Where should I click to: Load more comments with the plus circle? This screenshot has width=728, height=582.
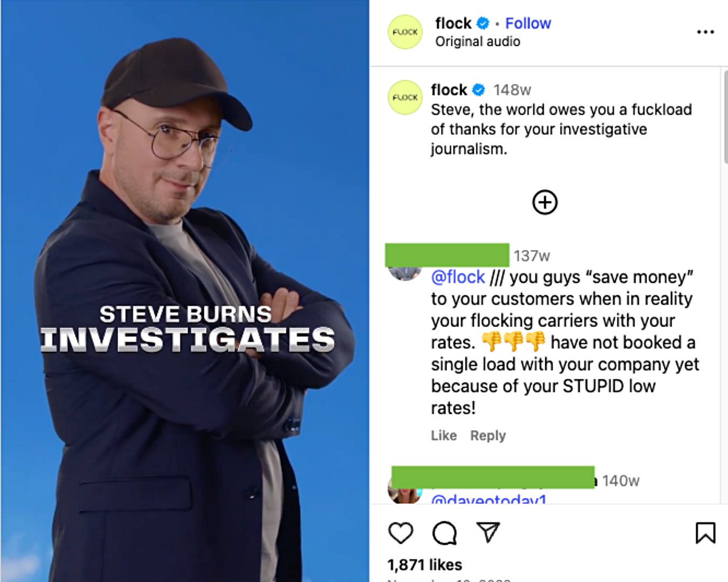[x=545, y=203]
